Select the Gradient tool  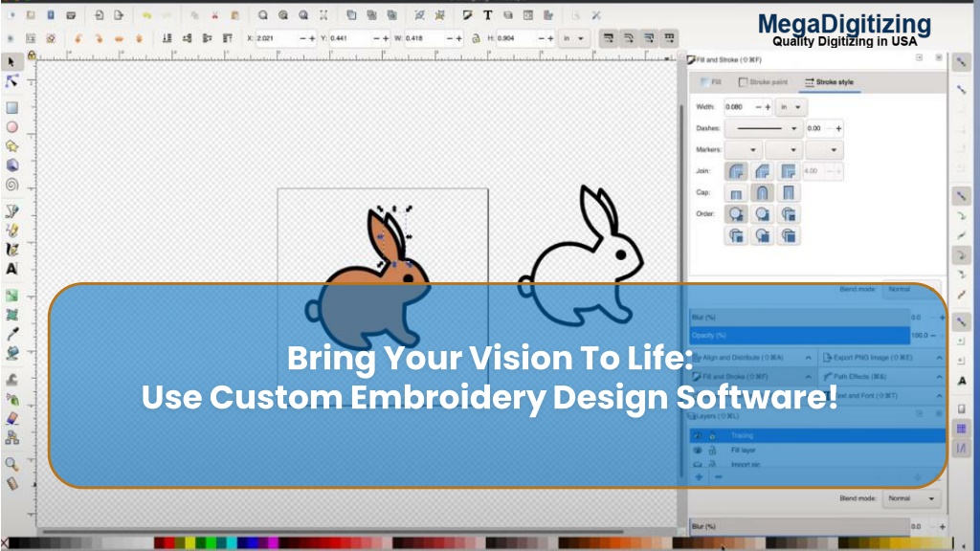pos(11,296)
